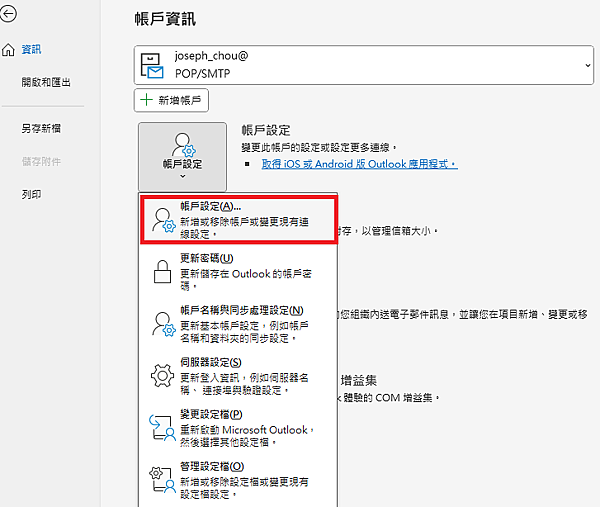Click the green plus icon for 新增帳戶

pos(146,100)
